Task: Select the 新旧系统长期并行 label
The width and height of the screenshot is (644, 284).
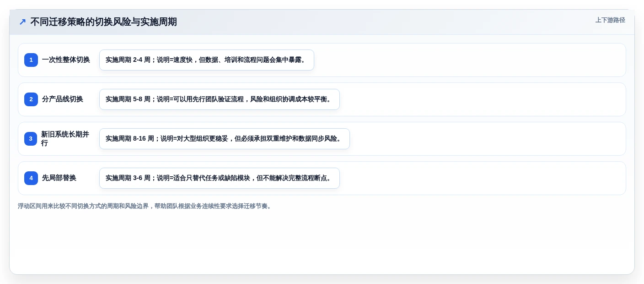Action: [65, 139]
